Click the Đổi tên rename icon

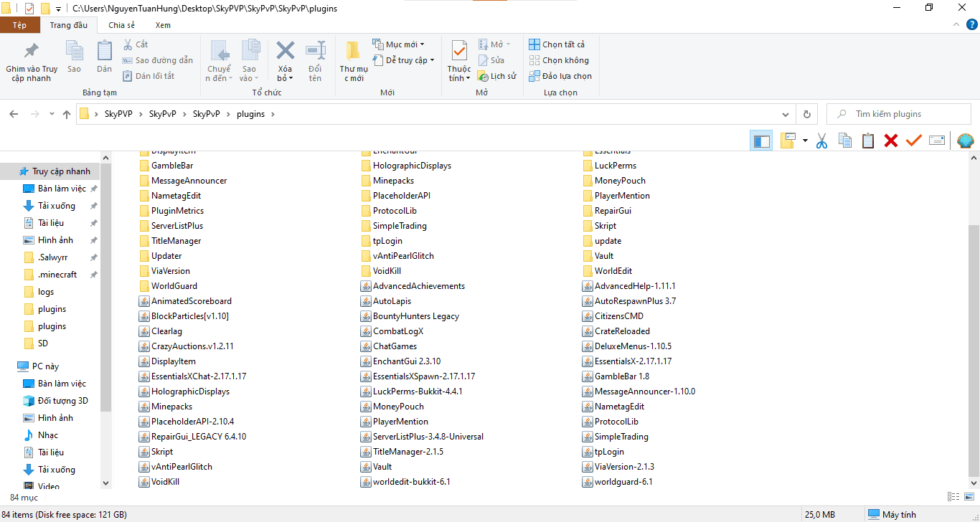[x=316, y=50]
